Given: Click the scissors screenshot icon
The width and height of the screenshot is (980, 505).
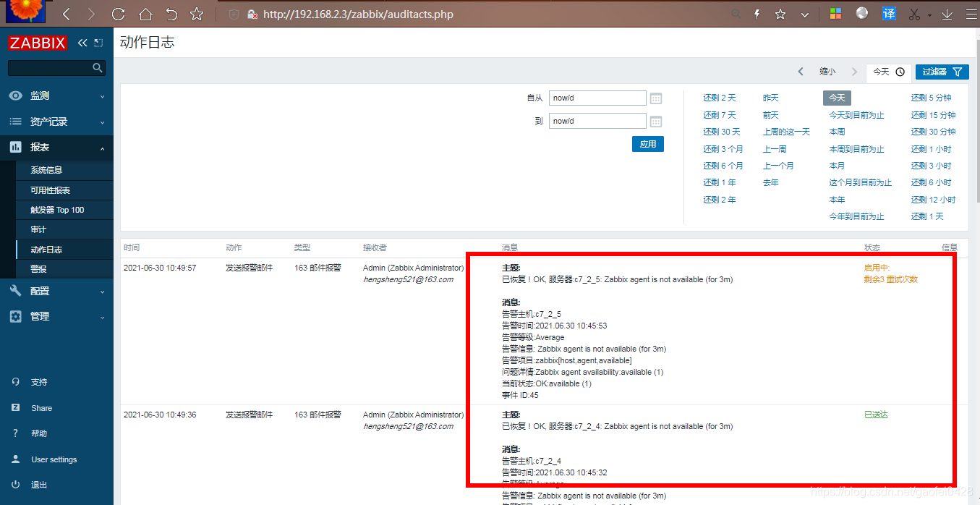Looking at the screenshot, I should click(x=914, y=14).
